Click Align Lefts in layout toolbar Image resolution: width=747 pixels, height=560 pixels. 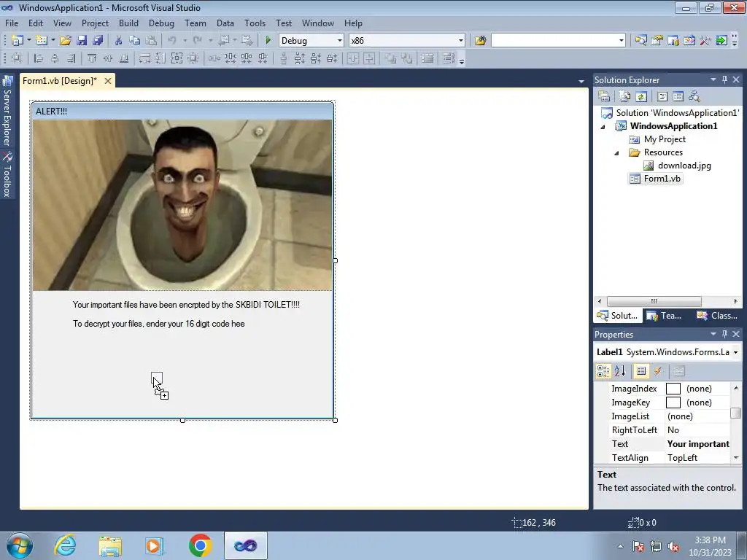click(39, 58)
